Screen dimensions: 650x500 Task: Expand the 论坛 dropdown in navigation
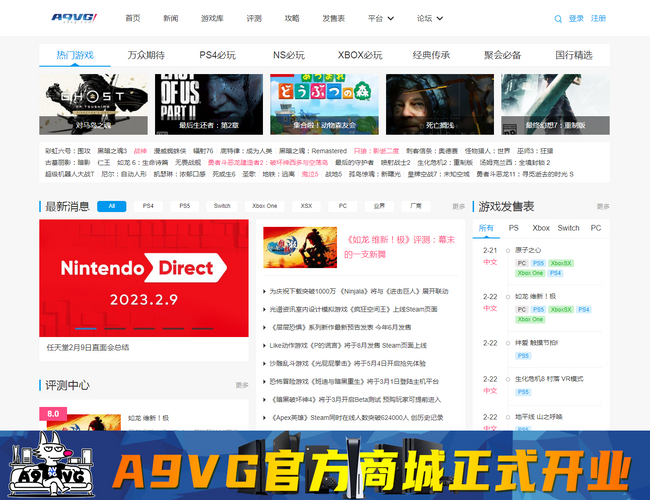430,18
